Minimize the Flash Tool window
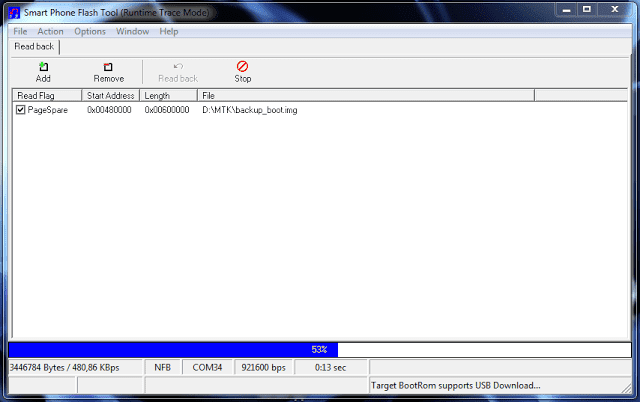The height and width of the screenshot is (402, 640). point(566,10)
